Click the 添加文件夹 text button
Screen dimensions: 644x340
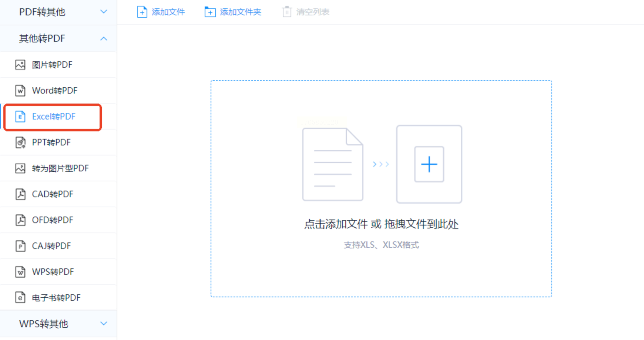pos(240,12)
